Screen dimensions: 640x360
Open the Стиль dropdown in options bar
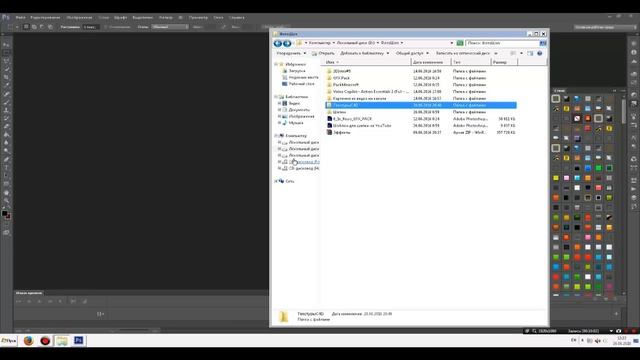pos(170,27)
